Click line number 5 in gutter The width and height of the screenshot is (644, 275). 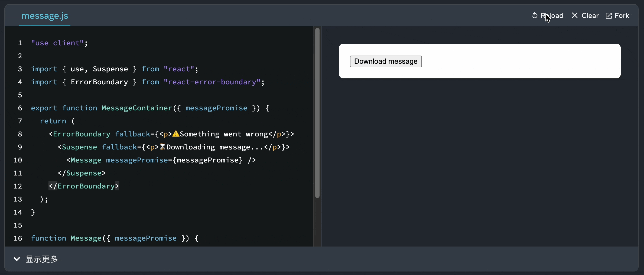(20, 95)
